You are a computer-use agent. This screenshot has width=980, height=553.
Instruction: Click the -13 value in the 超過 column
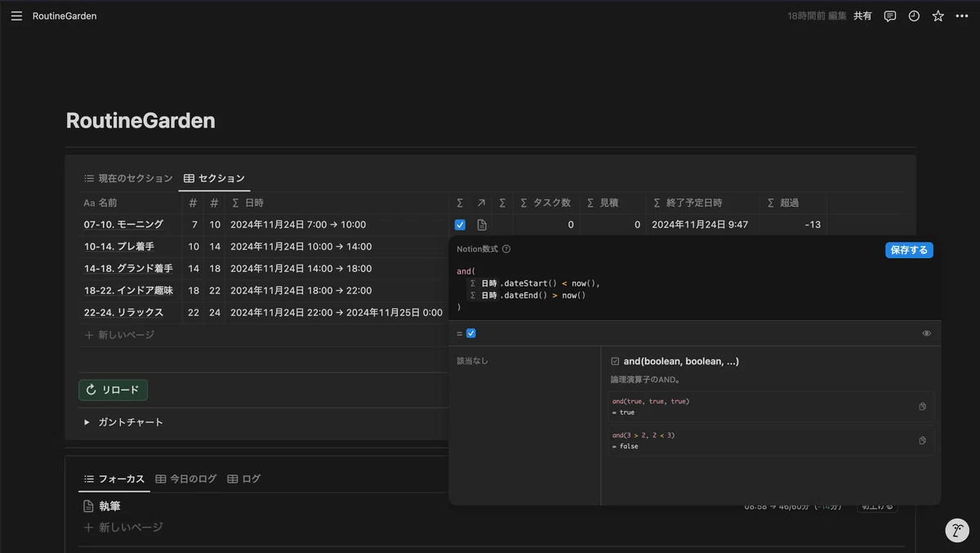(x=812, y=225)
